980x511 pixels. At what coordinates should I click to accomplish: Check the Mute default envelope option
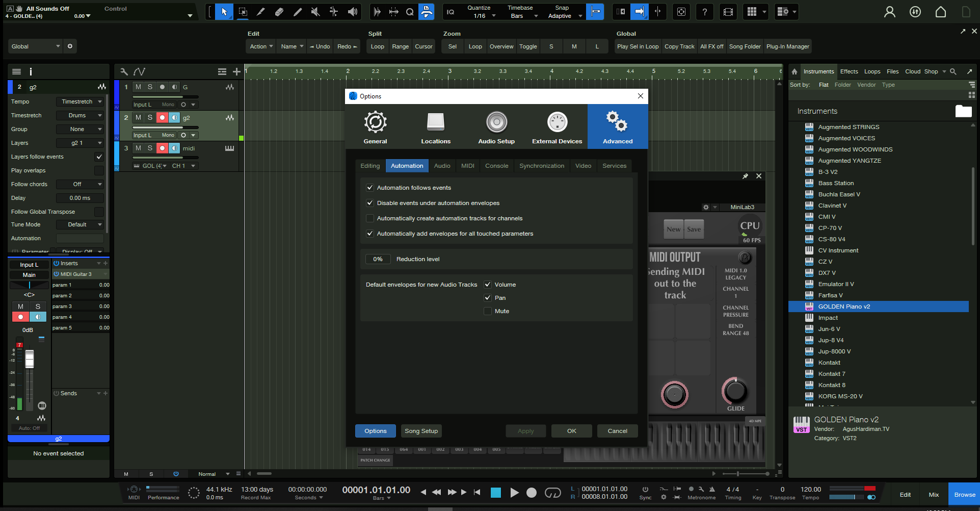coord(488,311)
